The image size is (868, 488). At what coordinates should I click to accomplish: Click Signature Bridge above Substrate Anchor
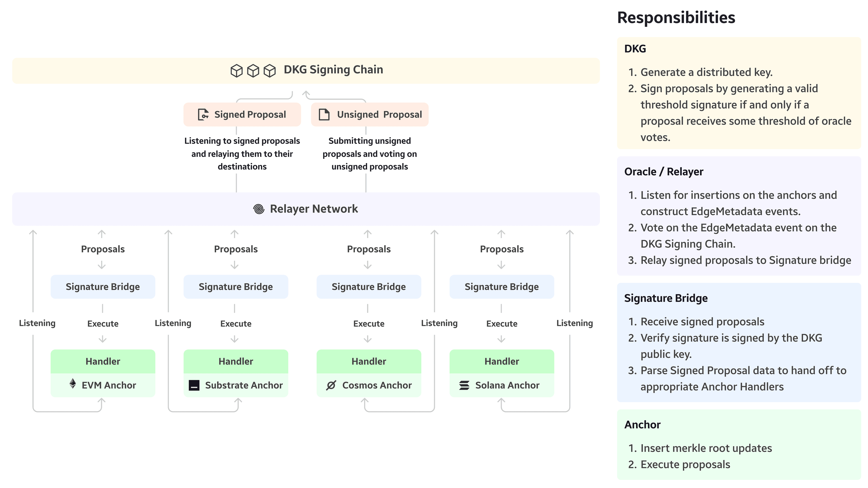(x=236, y=287)
